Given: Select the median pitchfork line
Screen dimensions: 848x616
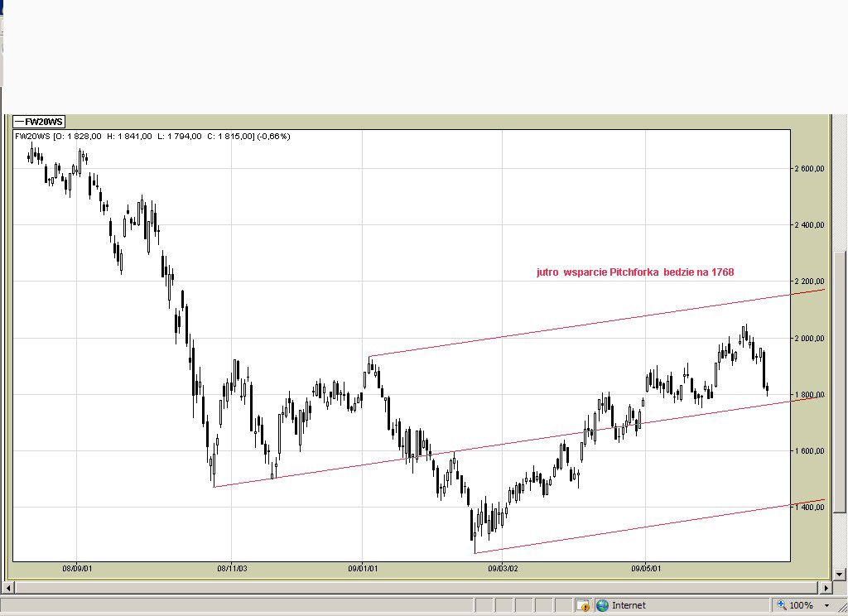Looking at the screenshot, I should (x=519, y=442).
